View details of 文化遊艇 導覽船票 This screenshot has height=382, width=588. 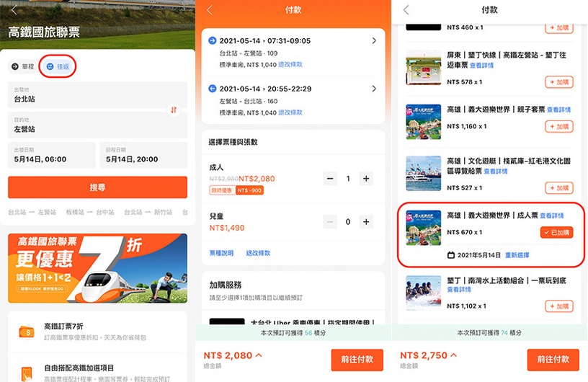496,171
